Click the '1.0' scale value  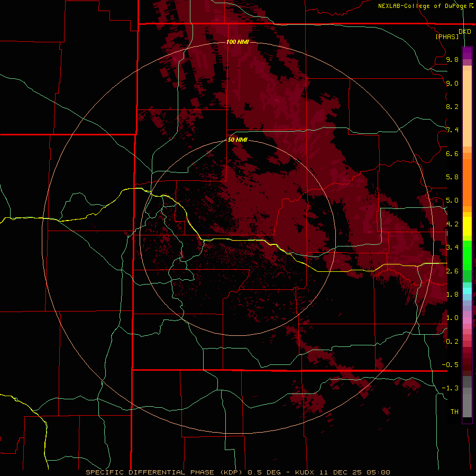pos(452,318)
